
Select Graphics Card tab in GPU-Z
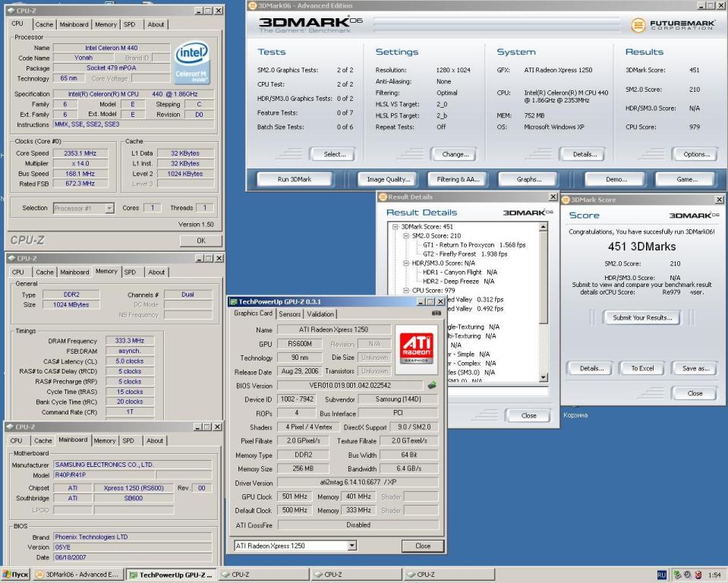pyautogui.click(x=253, y=314)
